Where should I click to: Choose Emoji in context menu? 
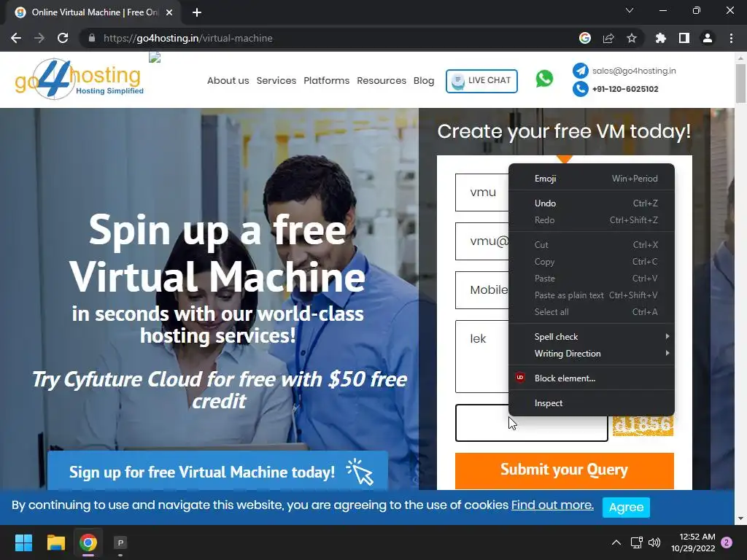click(x=592, y=179)
